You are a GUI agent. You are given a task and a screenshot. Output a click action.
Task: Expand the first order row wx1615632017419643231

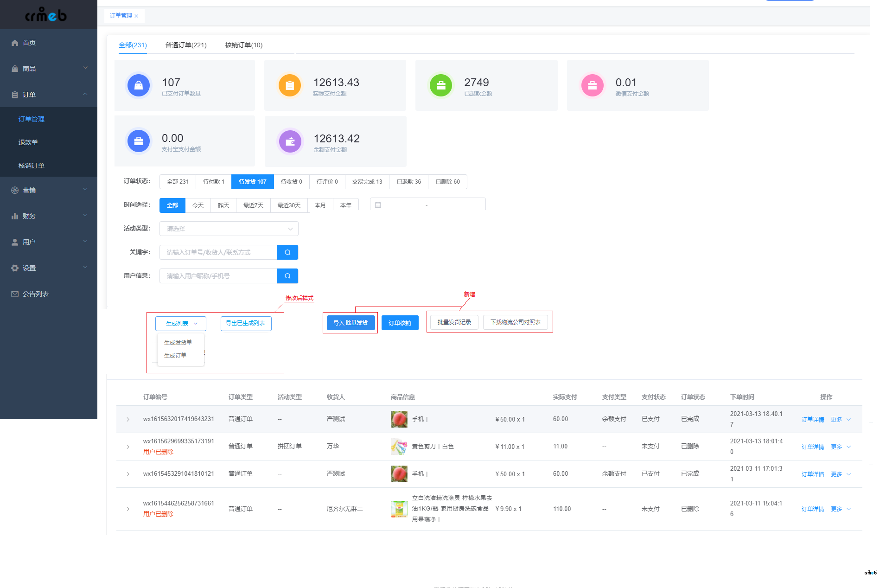tap(128, 419)
